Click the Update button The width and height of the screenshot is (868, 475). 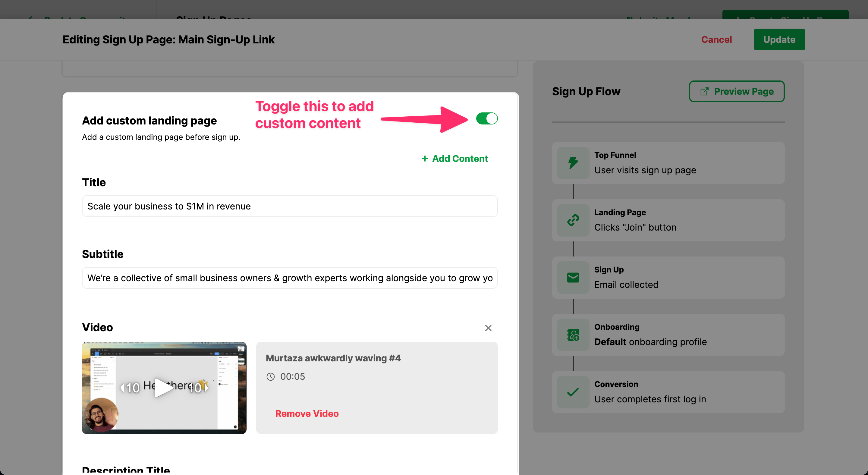pos(779,39)
